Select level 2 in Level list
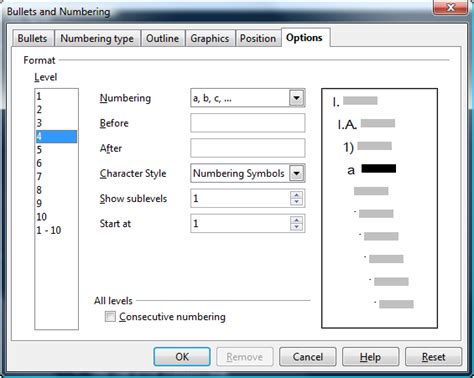The height and width of the screenshot is (378, 474). [x=56, y=109]
